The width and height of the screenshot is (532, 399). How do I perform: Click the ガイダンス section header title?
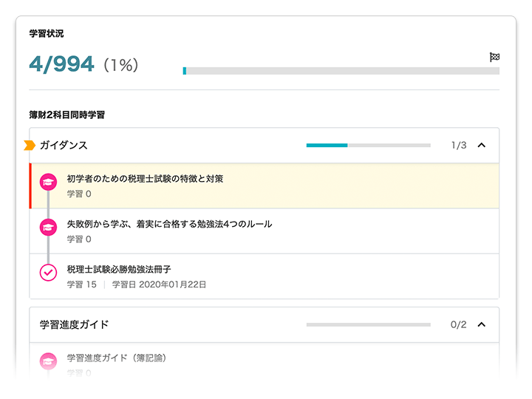click(x=64, y=146)
